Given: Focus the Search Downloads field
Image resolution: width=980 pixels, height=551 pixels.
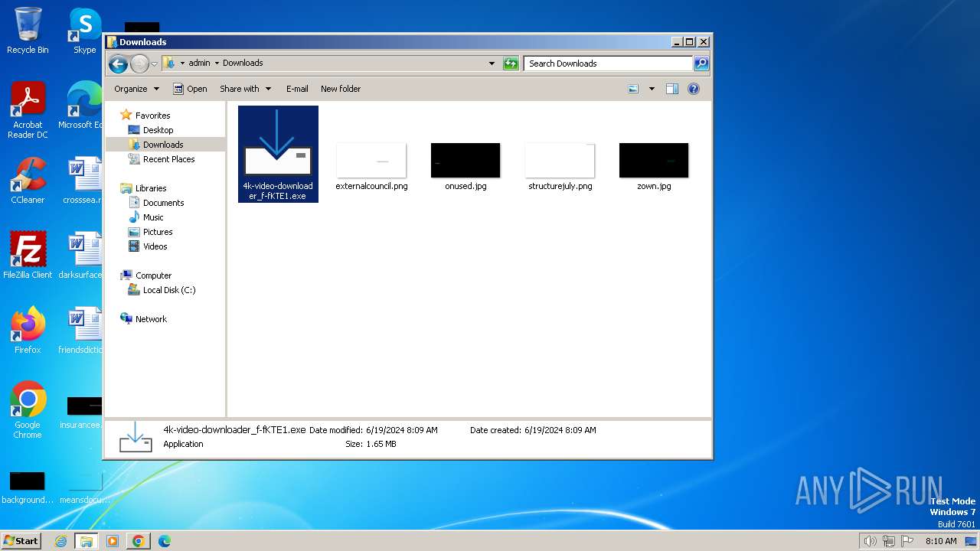Looking at the screenshot, I should [609, 64].
